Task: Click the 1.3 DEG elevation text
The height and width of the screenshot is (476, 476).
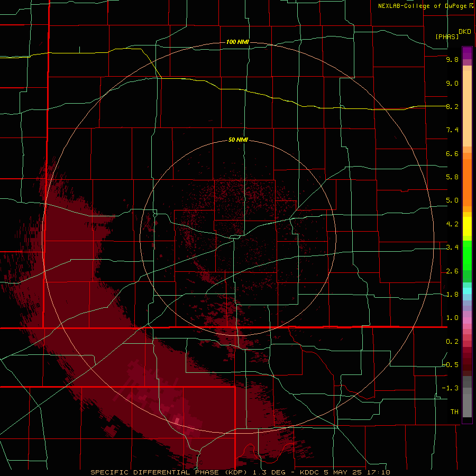Action: pos(269,472)
